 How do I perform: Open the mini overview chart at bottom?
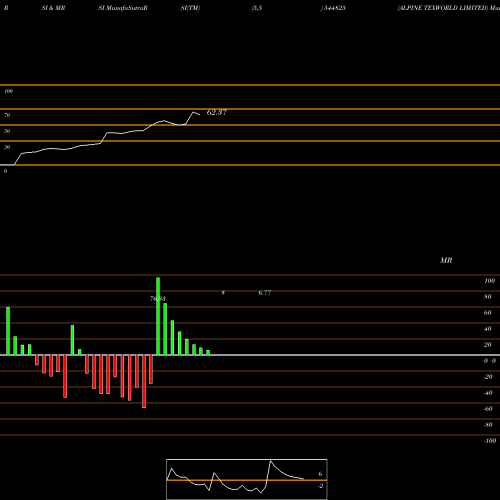(247, 479)
